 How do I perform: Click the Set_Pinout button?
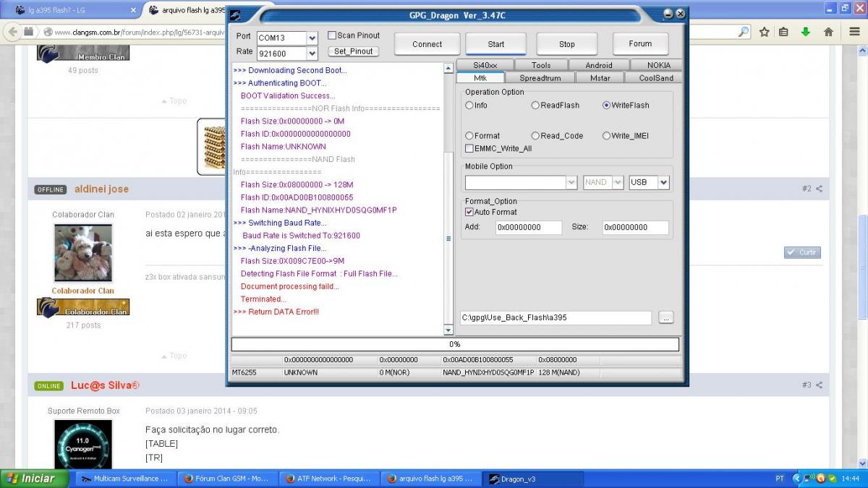354,51
